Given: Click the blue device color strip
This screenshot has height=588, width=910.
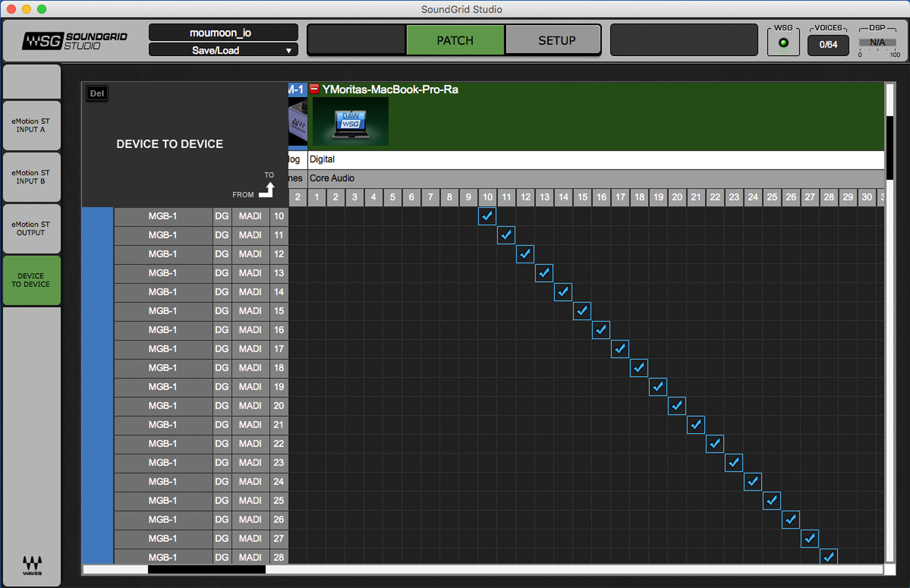Looking at the screenshot, I should click(98, 386).
